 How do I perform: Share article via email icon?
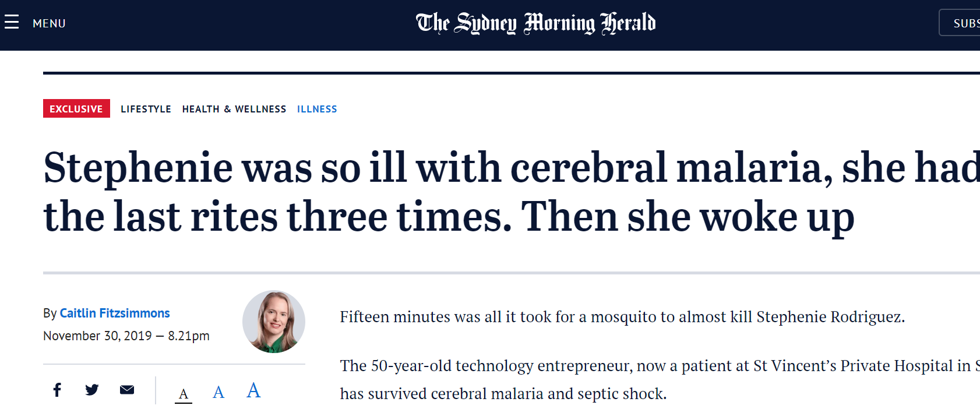(127, 390)
